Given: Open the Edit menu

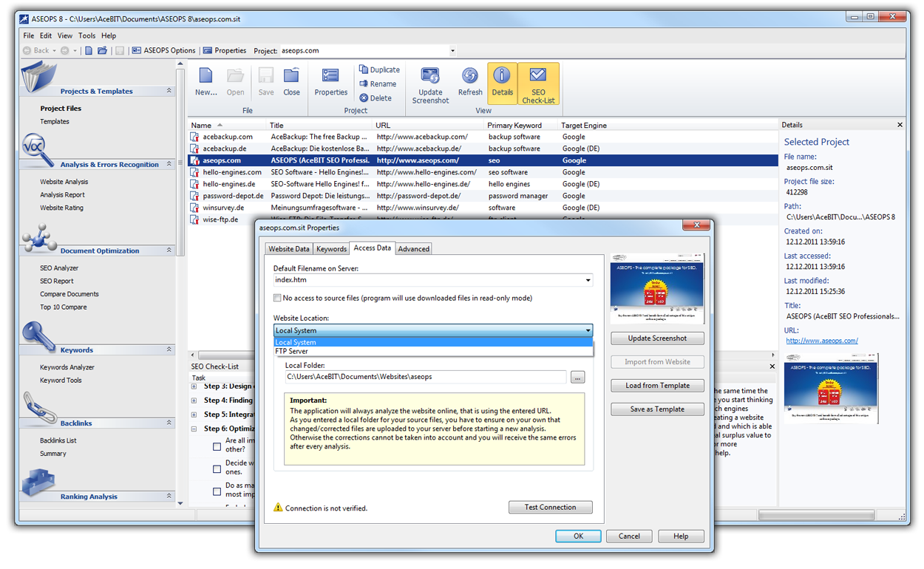Looking at the screenshot, I should [46, 35].
